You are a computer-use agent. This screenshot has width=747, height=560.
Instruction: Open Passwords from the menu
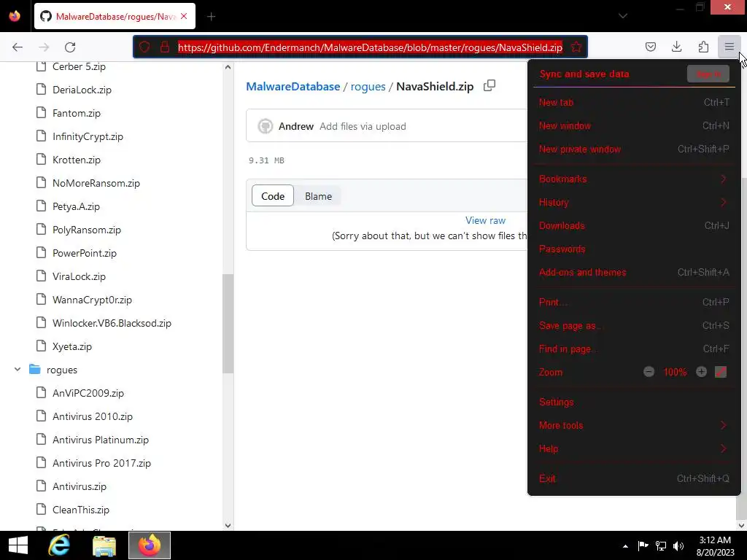pos(634,249)
